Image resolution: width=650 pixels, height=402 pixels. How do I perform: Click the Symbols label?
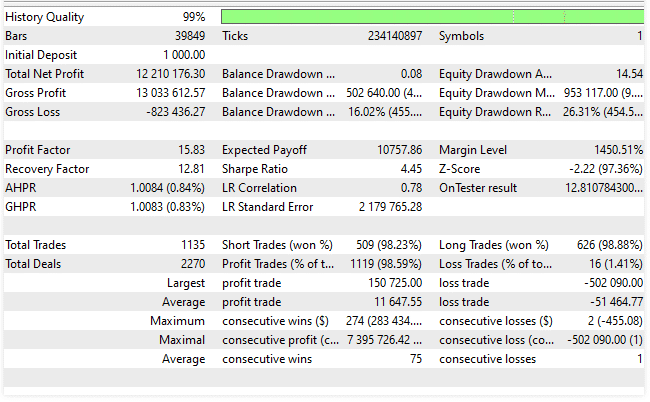coord(461,36)
